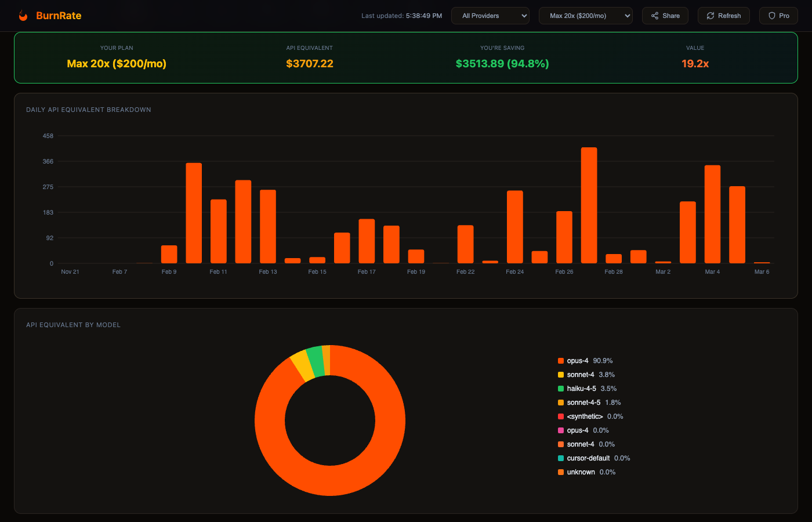Viewport: 812px width, 522px height.
Task: Click the green haiku-4-5 donut slice
Action: click(x=315, y=361)
